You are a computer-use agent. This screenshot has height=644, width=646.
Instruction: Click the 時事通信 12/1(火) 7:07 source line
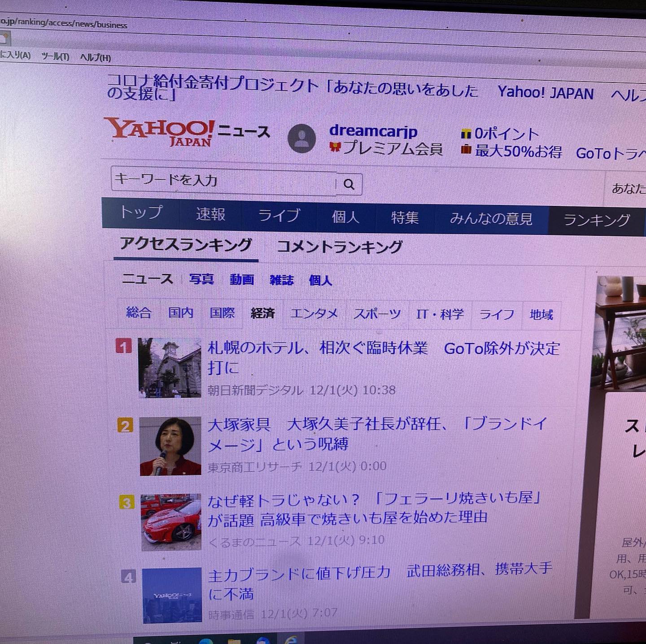click(x=273, y=613)
